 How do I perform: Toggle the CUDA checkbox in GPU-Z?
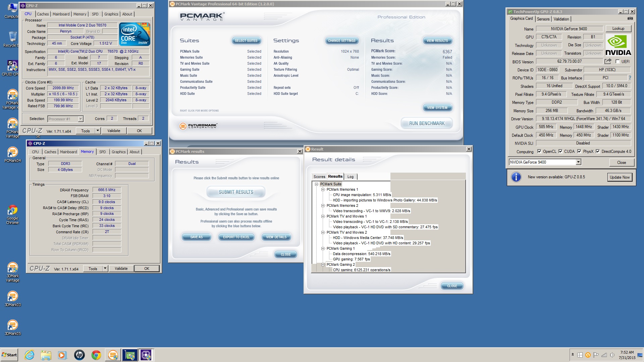pyautogui.click(x=560, y=152)
